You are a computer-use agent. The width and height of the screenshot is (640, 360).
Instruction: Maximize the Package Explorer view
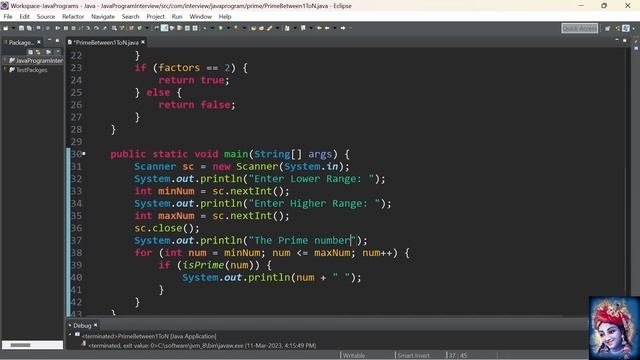pos(57,40)
